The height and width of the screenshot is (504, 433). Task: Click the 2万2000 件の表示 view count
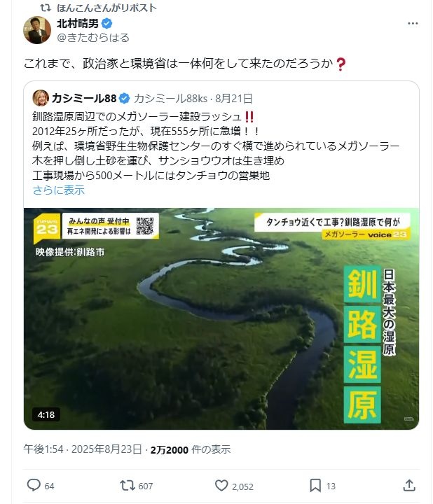click(x=191, y=449)
